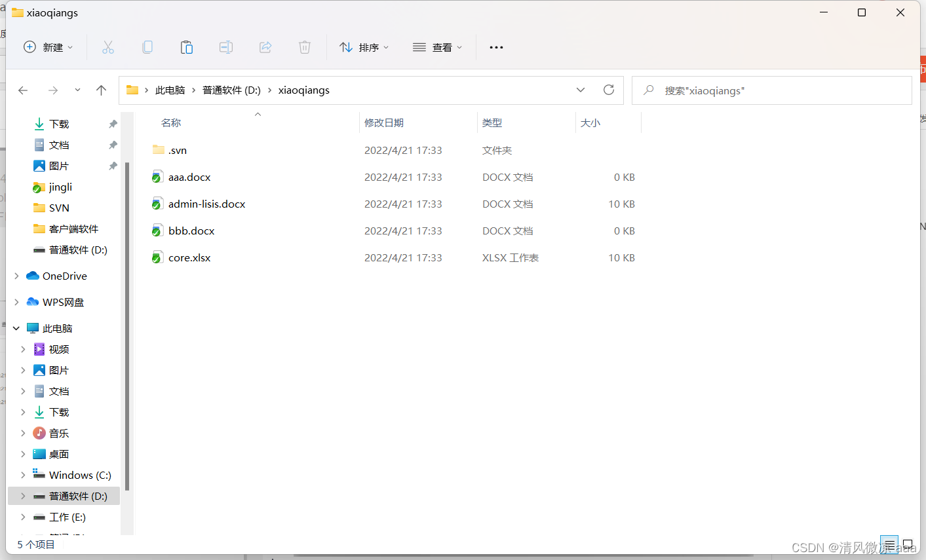Go forward with the right arrow
This screenshot has width=926, height=560.
(53, 90)
